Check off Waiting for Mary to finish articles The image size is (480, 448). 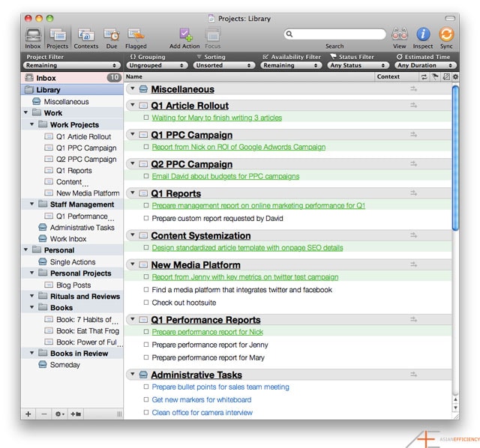(x=146, y=118)
